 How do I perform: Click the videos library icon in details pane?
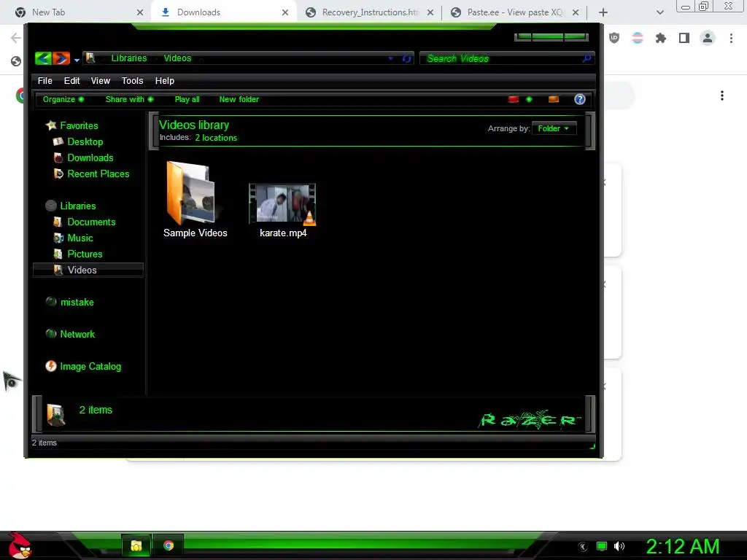[55, 415]
